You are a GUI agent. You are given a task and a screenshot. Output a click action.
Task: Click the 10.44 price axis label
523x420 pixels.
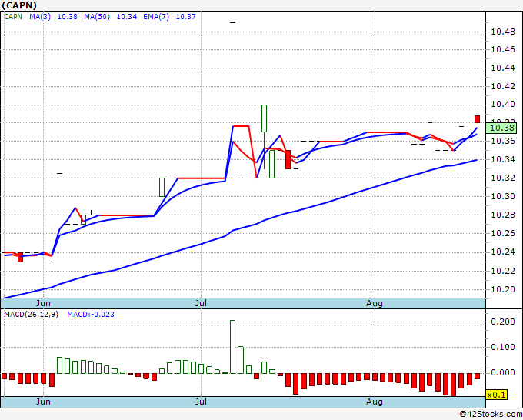[503, 68]
